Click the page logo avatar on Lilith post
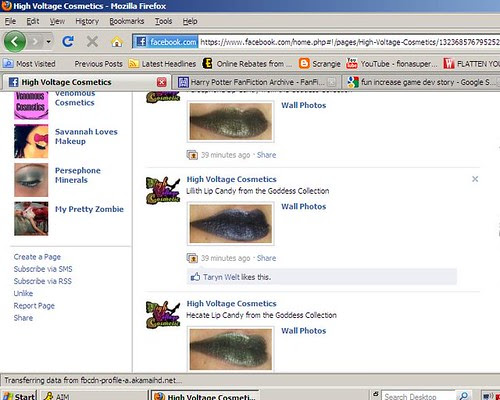 [163, 190]
